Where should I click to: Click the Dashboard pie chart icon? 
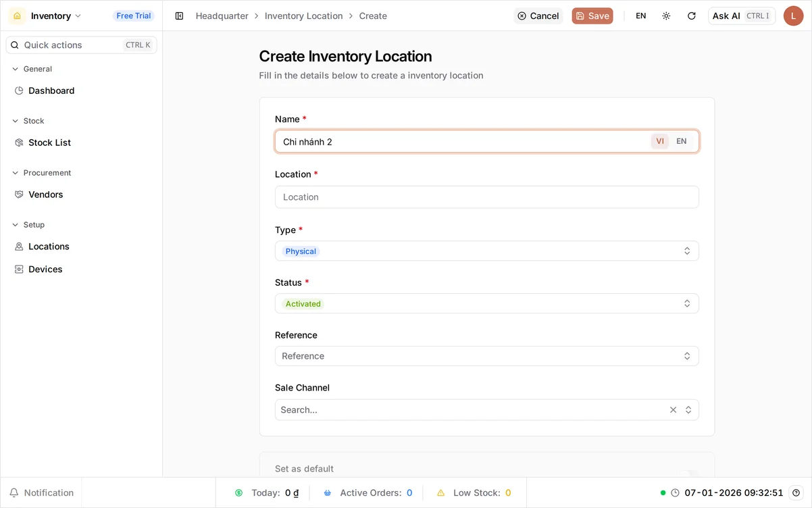pyautogui.click(x=19, y=91)
